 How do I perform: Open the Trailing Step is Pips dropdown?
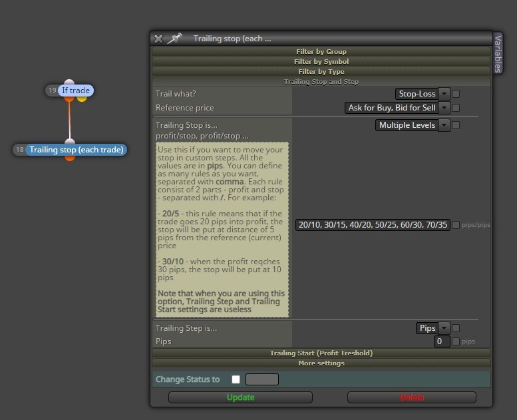click(432, 328)
